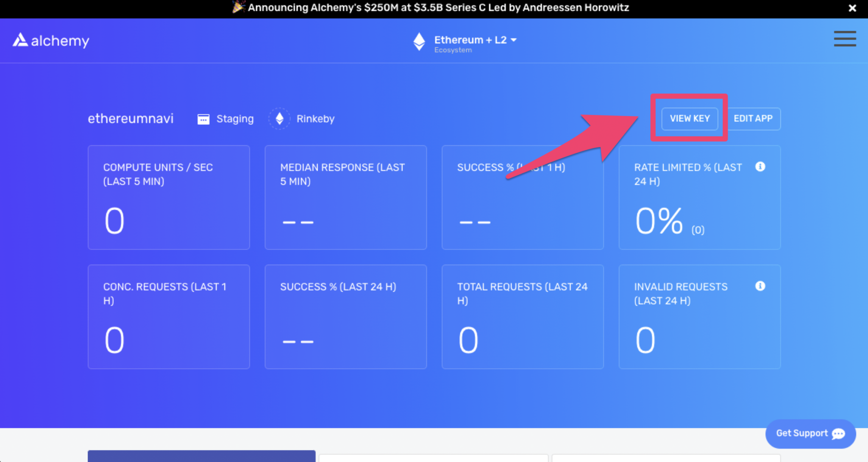Image resolution: width=868 pixels, height=462 pixels.
Task: Open the Invalid Requests info tooltip icon
Action: pos(760,286)
